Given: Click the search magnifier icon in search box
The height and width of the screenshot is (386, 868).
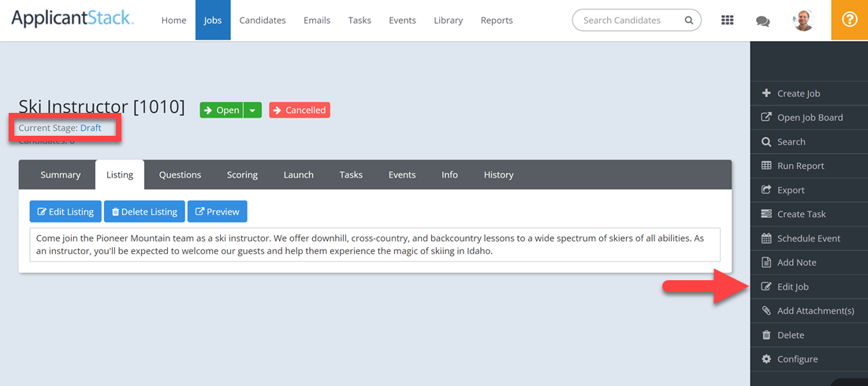Looking at the screenshot, I should (x=688, y=21).
